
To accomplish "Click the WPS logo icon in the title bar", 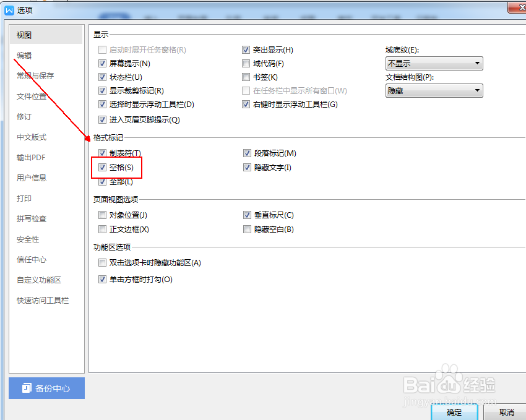I will tap(9, 11).
